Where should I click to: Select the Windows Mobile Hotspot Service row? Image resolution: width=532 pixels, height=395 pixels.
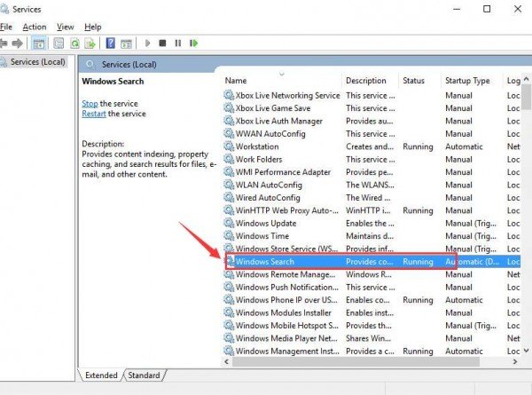coord(372,326)
